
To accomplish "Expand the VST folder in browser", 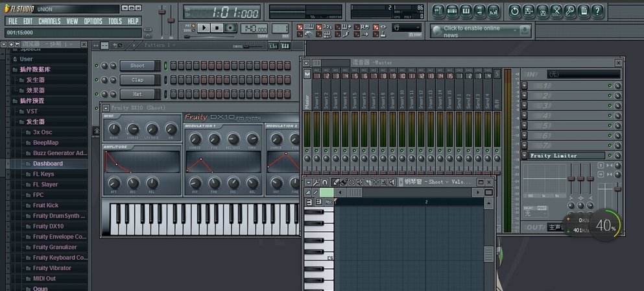I will point(32,111).
